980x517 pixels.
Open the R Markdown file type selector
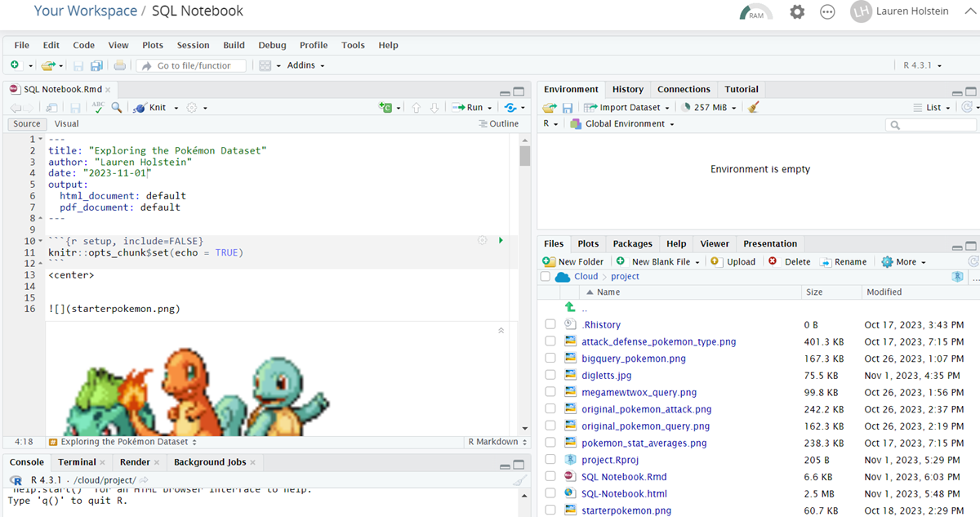pos(497,442)
